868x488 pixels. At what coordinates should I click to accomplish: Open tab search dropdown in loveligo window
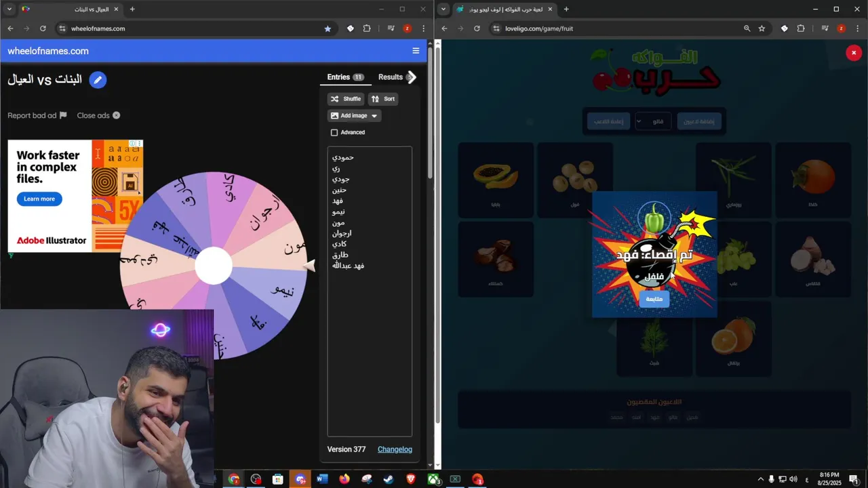[443, 9]
